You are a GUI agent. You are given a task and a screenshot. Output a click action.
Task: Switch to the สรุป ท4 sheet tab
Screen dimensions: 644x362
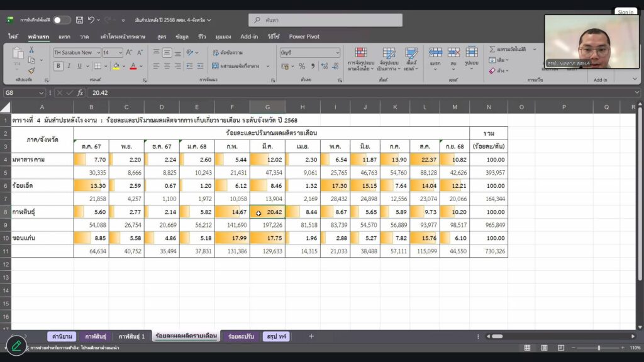276,336
